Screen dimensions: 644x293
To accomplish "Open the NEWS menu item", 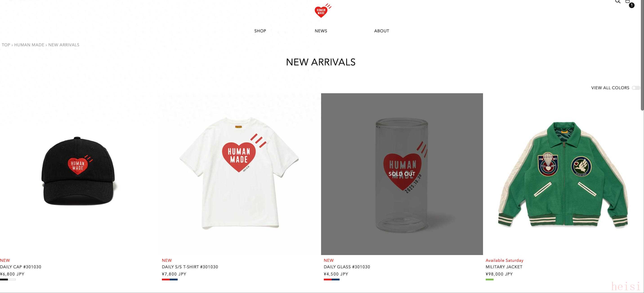I will point(321,31).
